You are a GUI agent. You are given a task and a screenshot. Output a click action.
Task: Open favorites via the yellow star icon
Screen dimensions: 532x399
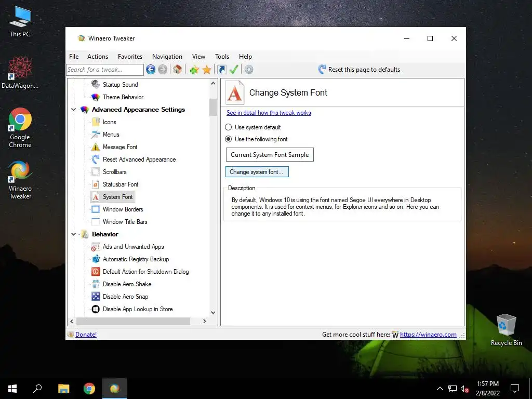click(207, 70)
